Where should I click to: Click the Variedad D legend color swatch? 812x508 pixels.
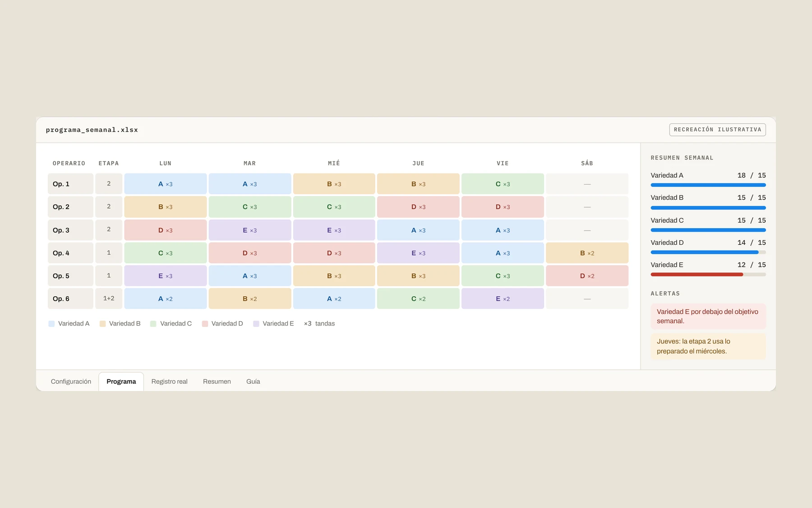point(205,324)
